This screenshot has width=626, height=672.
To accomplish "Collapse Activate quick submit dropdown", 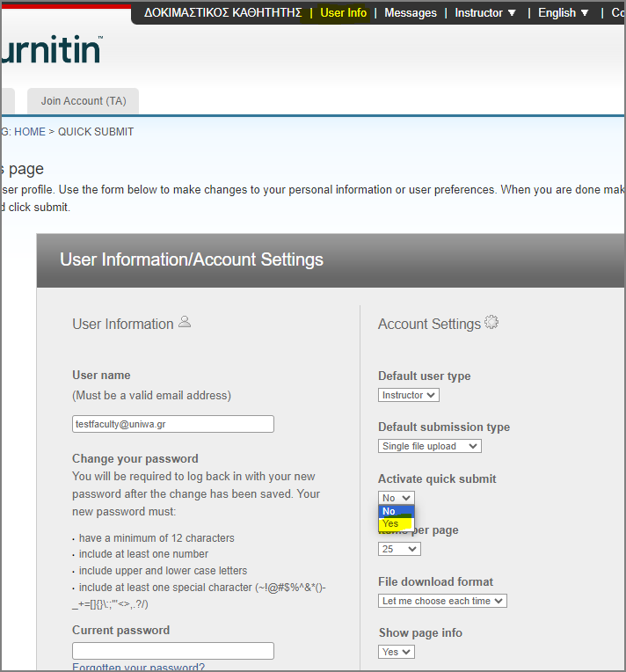I will (x=396, y=498).
